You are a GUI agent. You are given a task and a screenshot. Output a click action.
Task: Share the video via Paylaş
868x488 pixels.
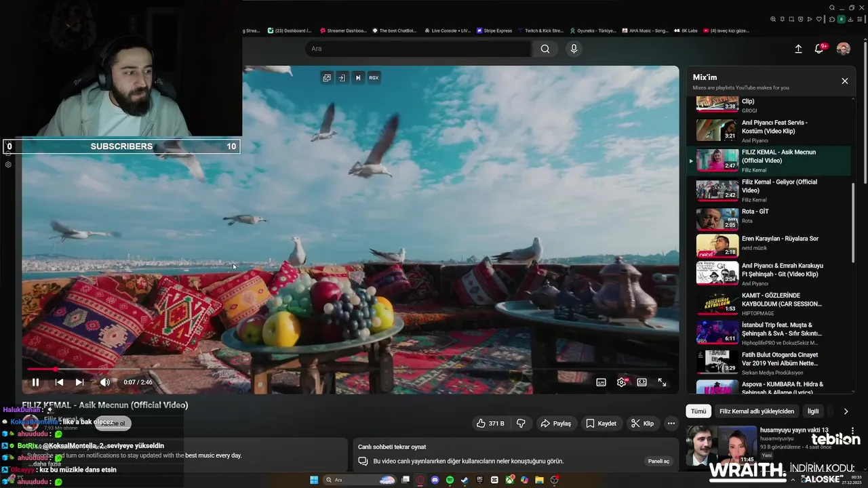555,423
